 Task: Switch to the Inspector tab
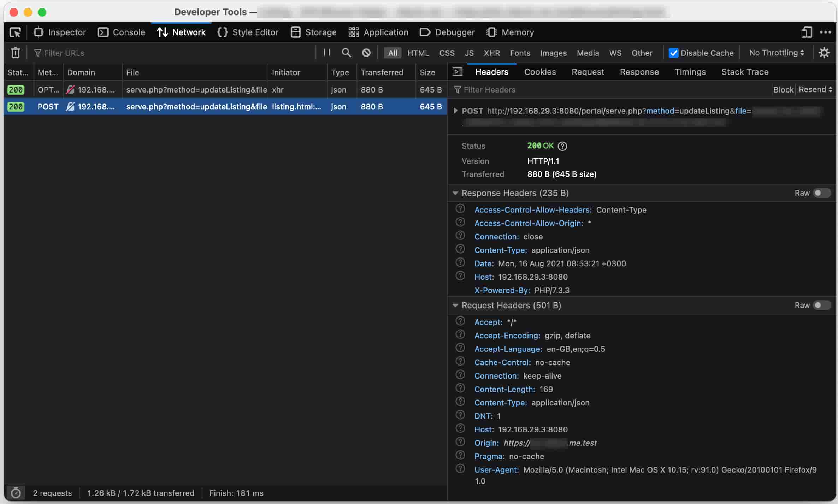click(59, 32)
